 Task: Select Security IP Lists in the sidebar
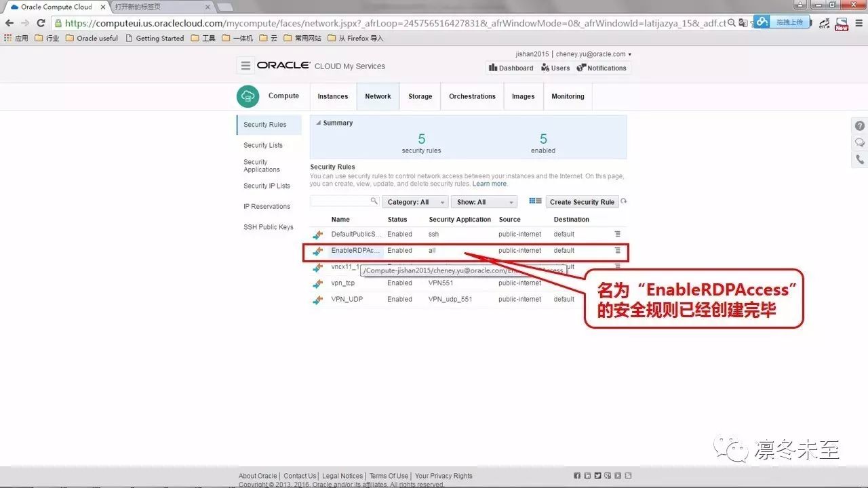tap(267, 186)
